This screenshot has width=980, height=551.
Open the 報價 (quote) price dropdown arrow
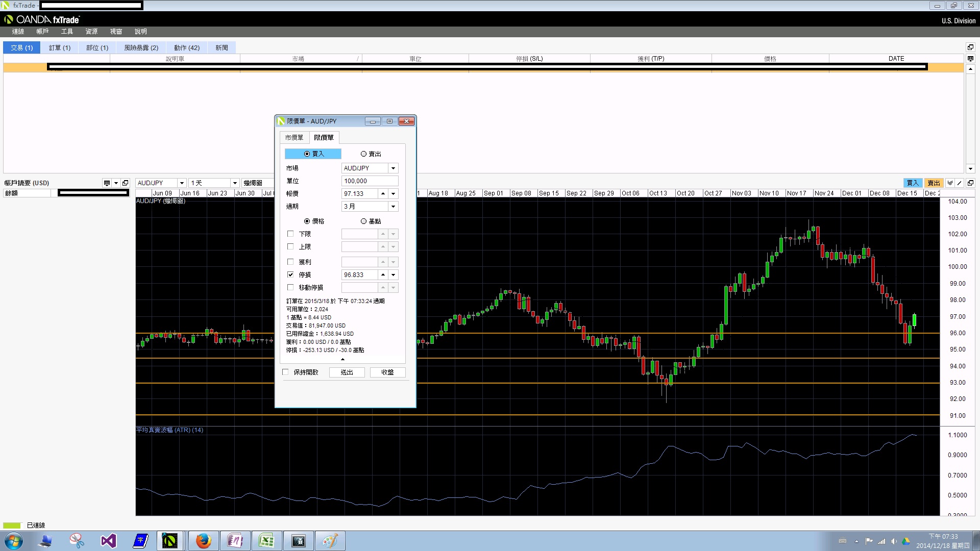(393, 193)
